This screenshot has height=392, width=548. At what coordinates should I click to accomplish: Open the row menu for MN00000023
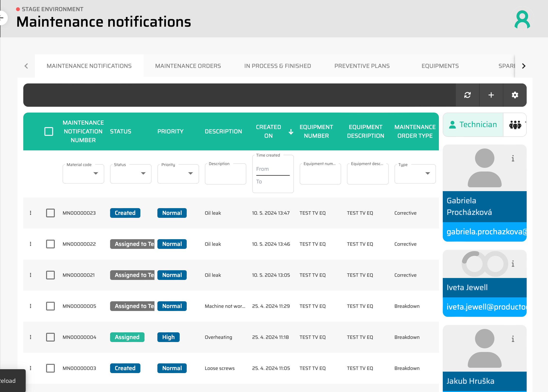(x=31, y=213)
